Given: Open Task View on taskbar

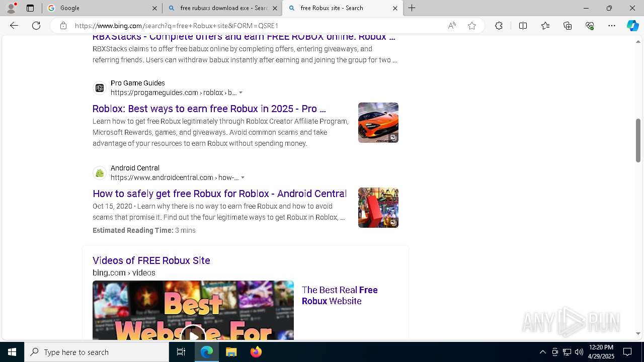Looking at the screenshot, I should (x=181, y=352).
